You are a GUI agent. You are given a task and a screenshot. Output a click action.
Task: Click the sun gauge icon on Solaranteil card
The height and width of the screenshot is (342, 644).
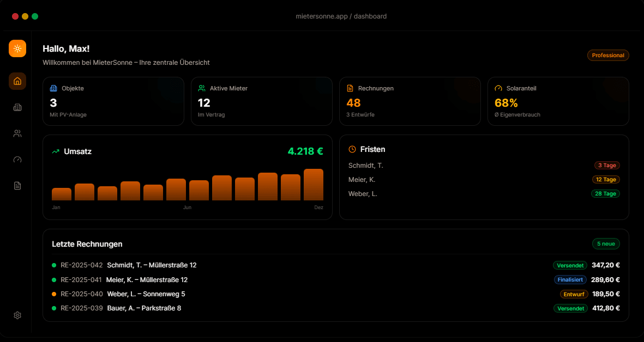(x=498, y=88)
